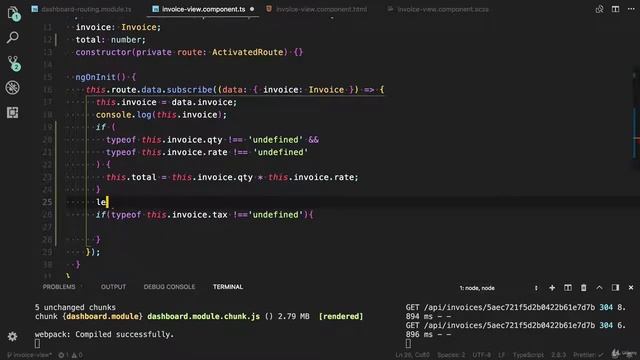Click line number 25 in gutter
This screenshot has width=640, height=360.
tap(47, 202)
